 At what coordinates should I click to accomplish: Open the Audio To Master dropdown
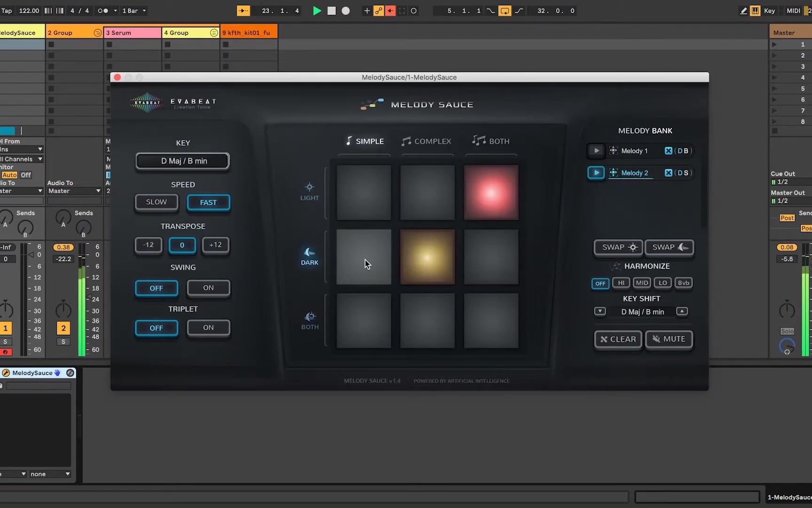[75, 191]
